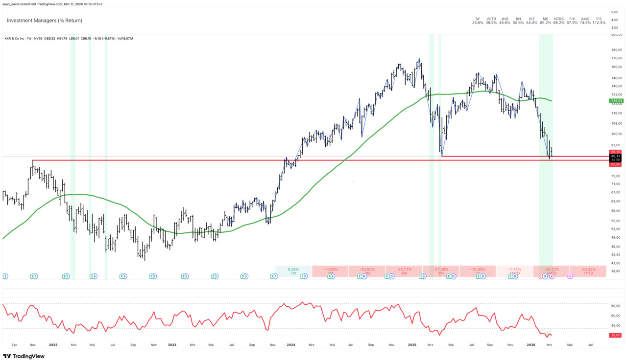
Task: Click the 1YTD performance box
Action: tap(588, 271)
